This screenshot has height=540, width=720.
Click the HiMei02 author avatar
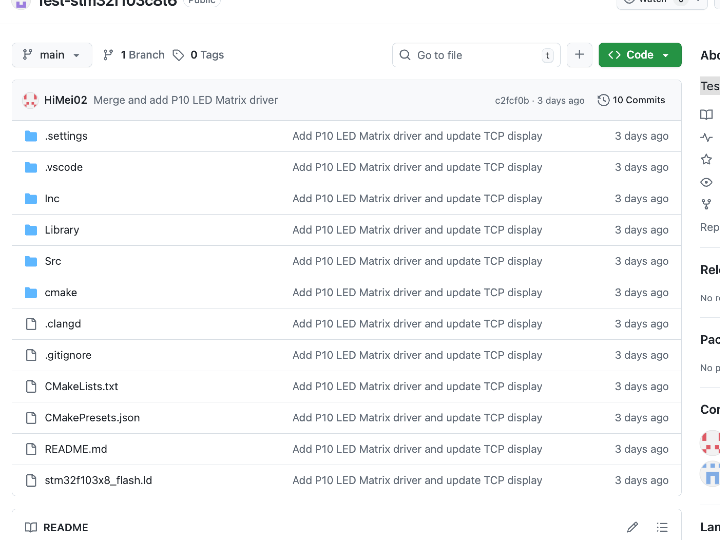30,100
